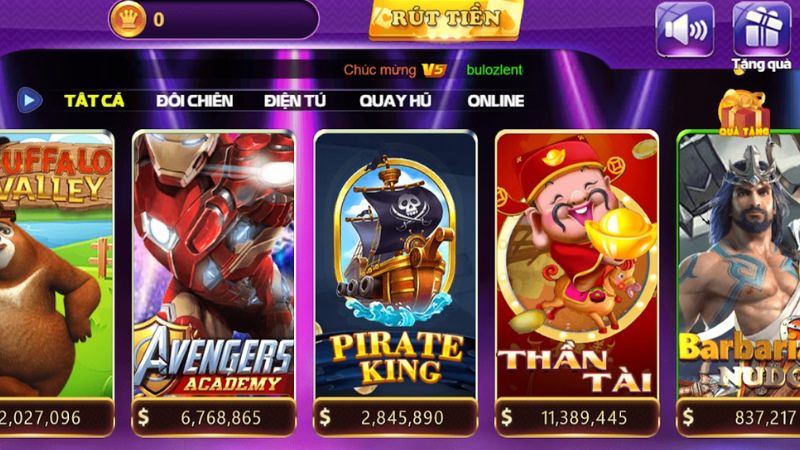
Task: Open the ONLINE tab
Action: pos(495,101)
